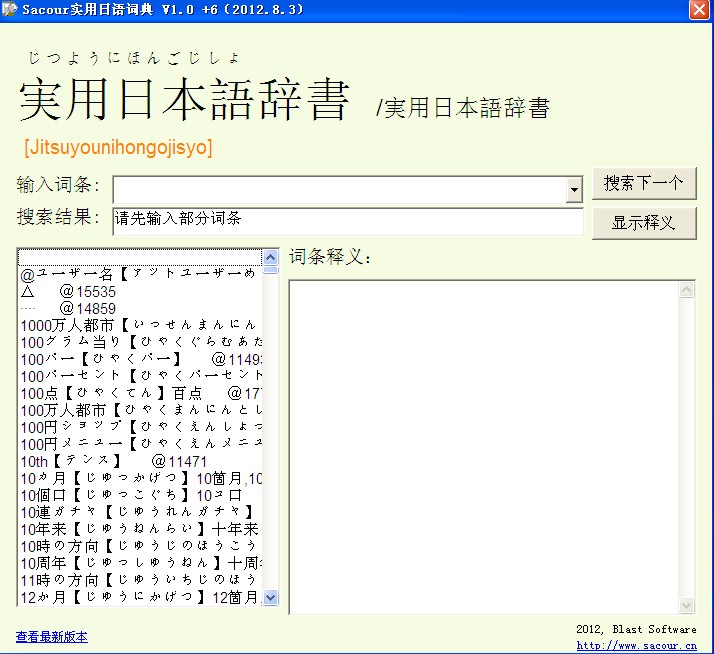Click the 搜索结果 text field
Image resolution: width=714 pixels, height=654 pixels.
coord(348,221)
